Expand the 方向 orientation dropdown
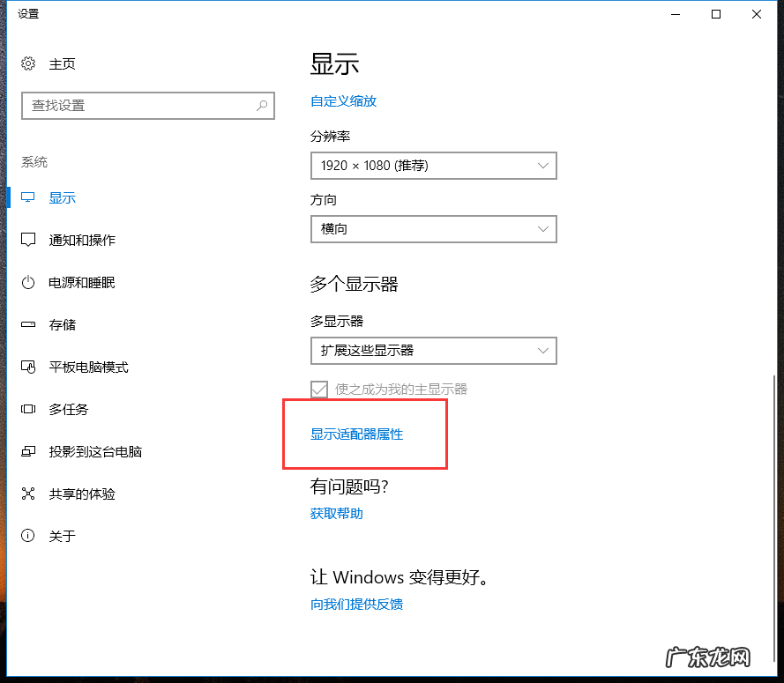Screen dimensions: 784x683 (433, 229)
